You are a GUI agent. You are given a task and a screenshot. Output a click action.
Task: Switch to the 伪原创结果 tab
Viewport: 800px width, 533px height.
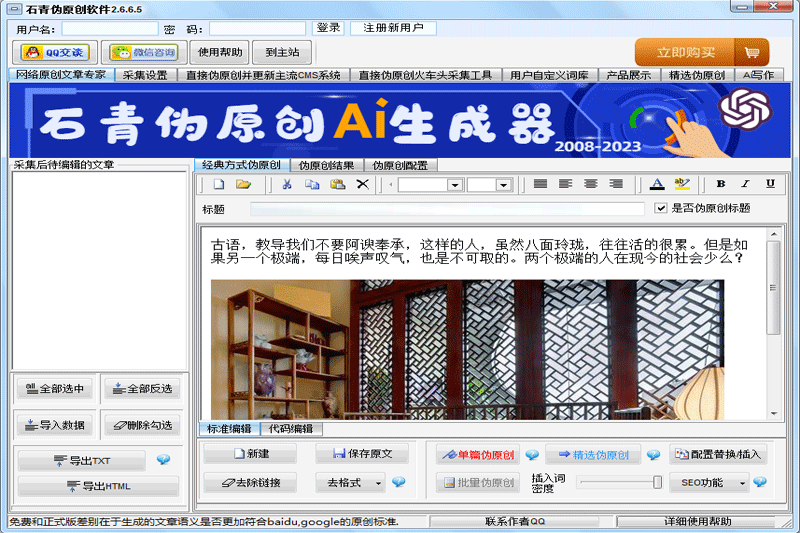(326, 165)
